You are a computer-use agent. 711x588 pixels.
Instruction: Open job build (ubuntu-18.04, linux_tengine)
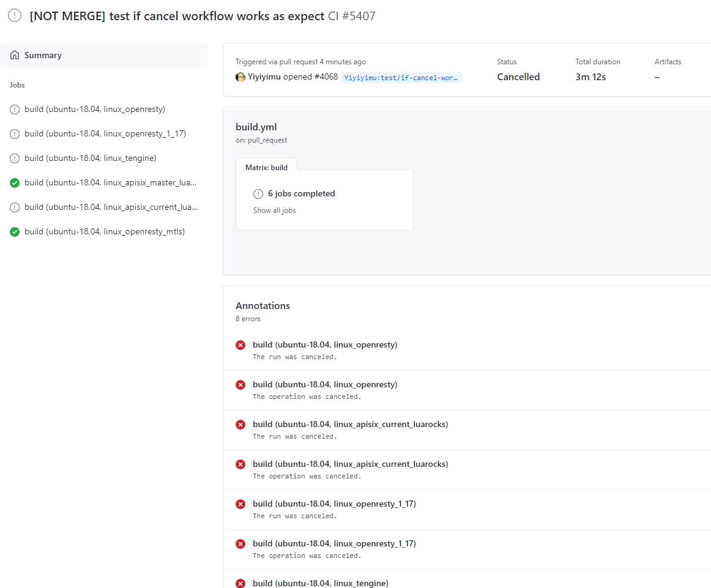coord(90,158)
